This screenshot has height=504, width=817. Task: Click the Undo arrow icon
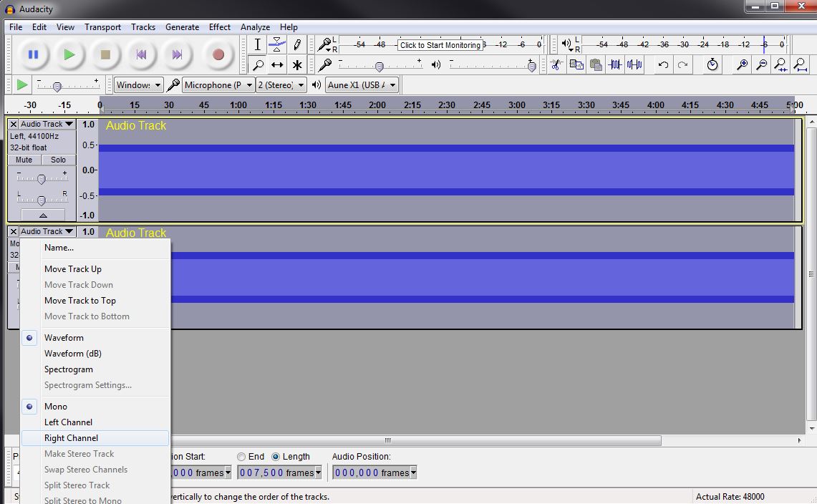(x=663, y=65)
